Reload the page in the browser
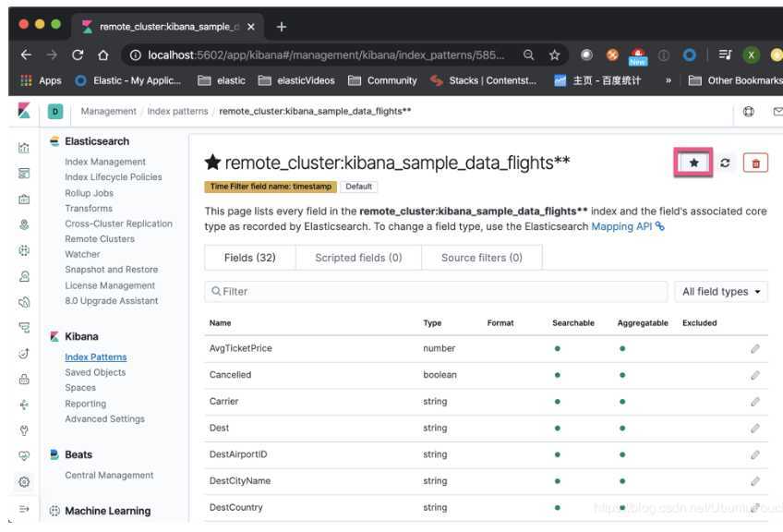783x532 pixels. [x=78, y=54]
